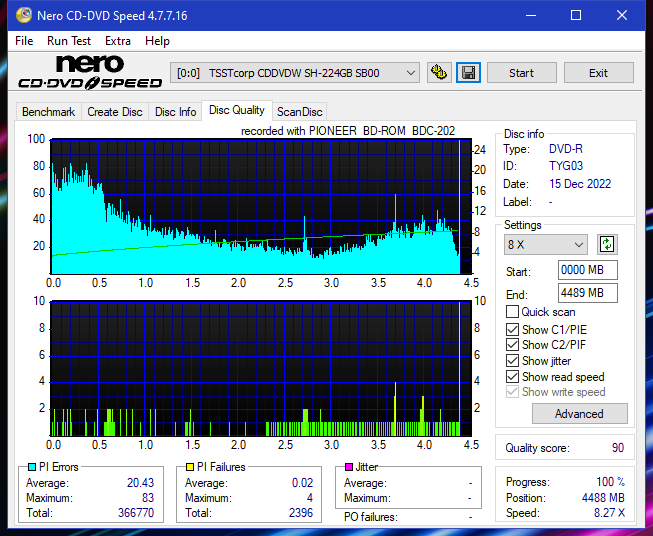Image resolution: width=653 pixels, height=536 pixels.
Task: Click the cyan PI Errors color swatch
Action: 32,467
